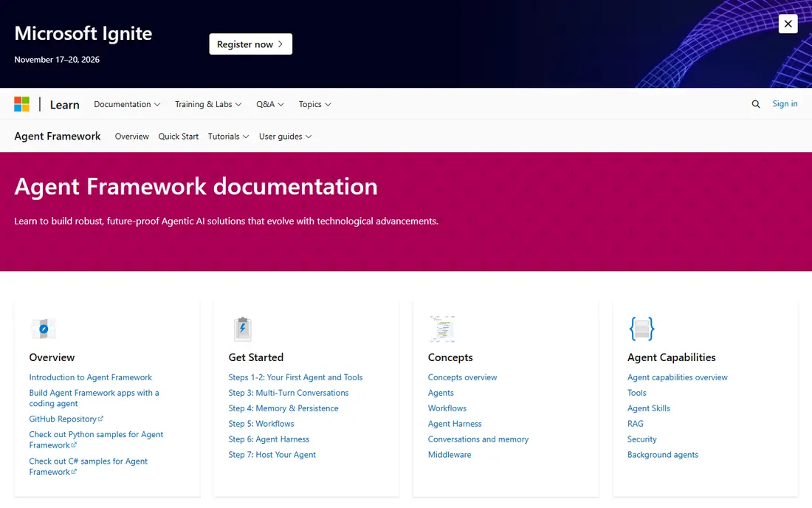Click the November 17–20, 2026 date text
Viewport: 812px width, 508px height.
pos(57,60)
